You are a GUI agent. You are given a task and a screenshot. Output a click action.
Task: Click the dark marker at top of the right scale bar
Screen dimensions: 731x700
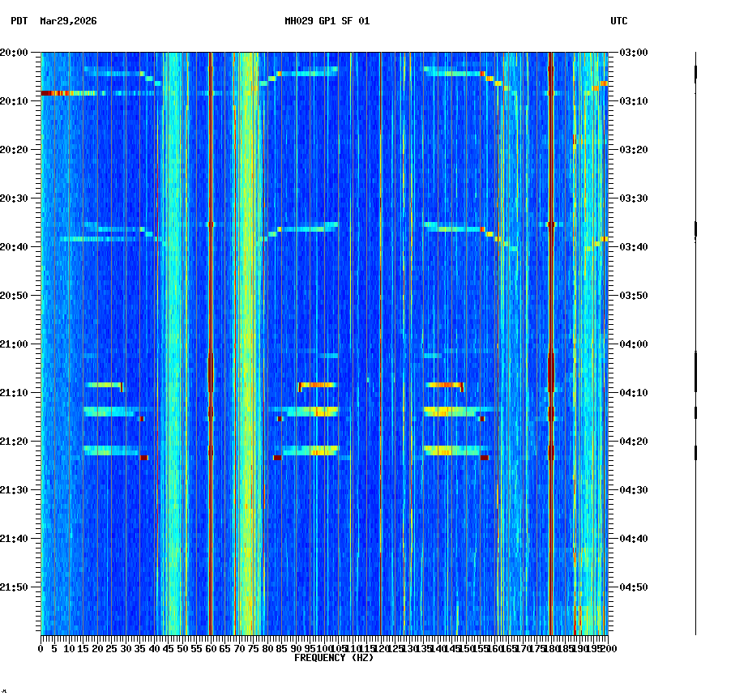pos(697,73)
